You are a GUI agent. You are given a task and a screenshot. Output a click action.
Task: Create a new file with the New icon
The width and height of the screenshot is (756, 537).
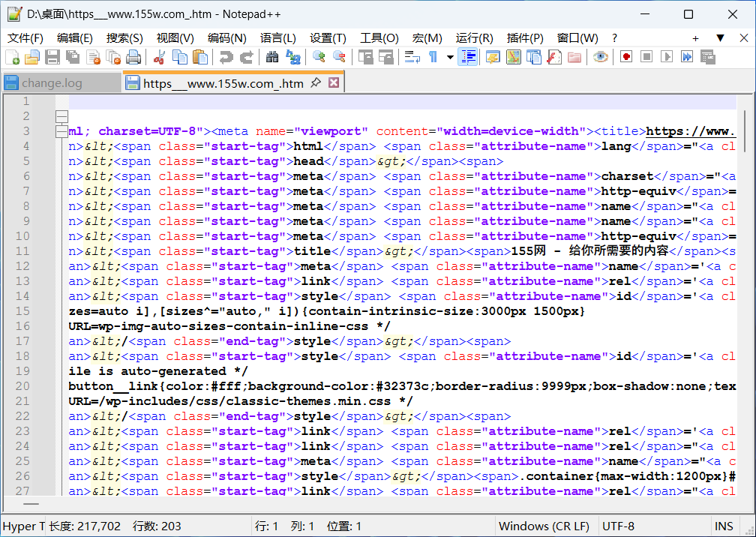13,57
